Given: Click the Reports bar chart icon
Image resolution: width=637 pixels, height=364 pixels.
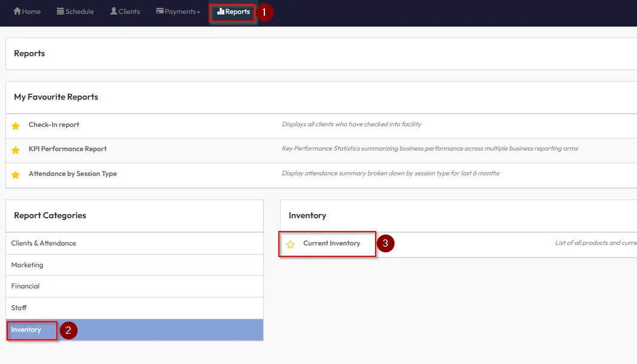Looking at the screenshot, I should (221, 11).
